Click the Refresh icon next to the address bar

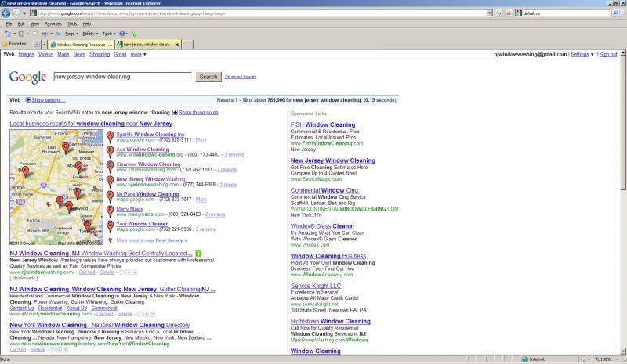tap(499, 13)
